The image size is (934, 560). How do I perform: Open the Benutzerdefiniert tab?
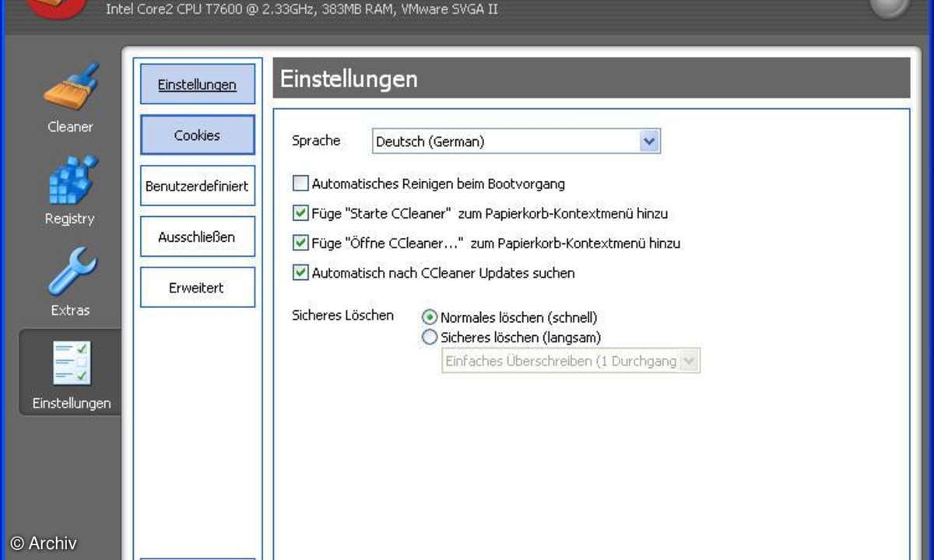click(197, 187)
